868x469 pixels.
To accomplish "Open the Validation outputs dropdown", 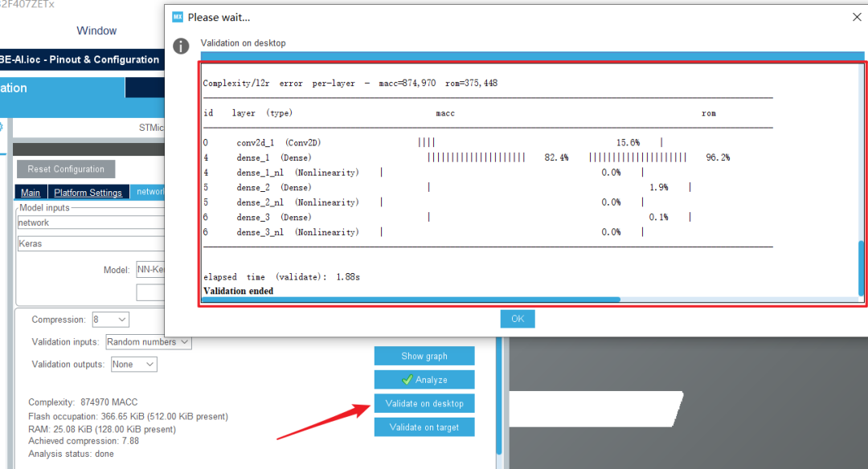I will 134,364.
